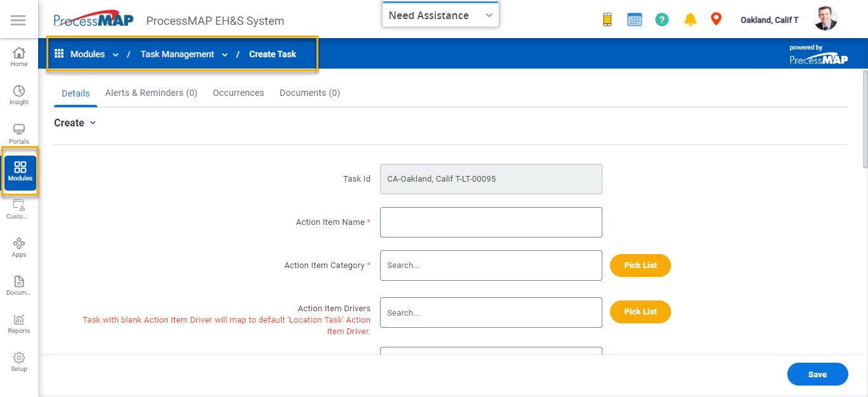Open Reports in the sidebar

click(19, 324)
